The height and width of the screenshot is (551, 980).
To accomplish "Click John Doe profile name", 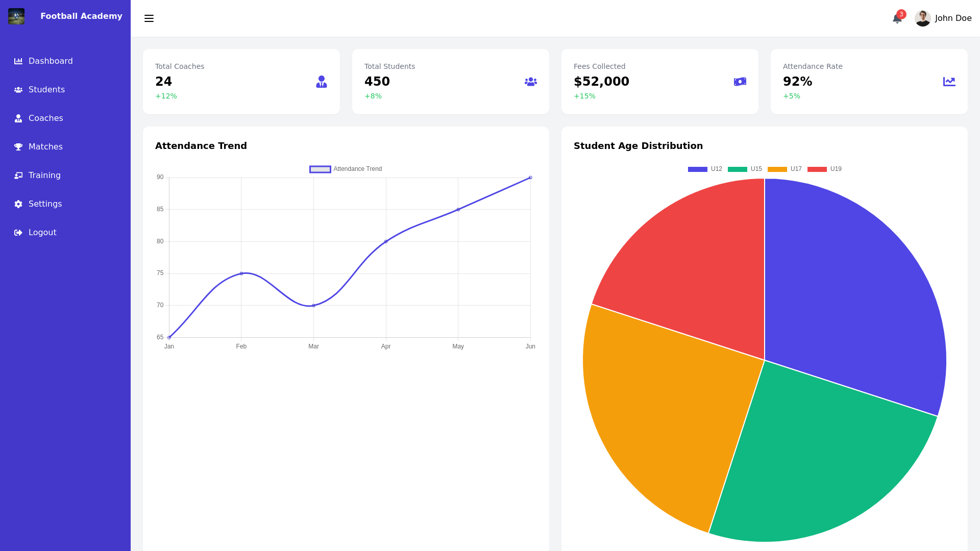I will (x=953, y=18).
